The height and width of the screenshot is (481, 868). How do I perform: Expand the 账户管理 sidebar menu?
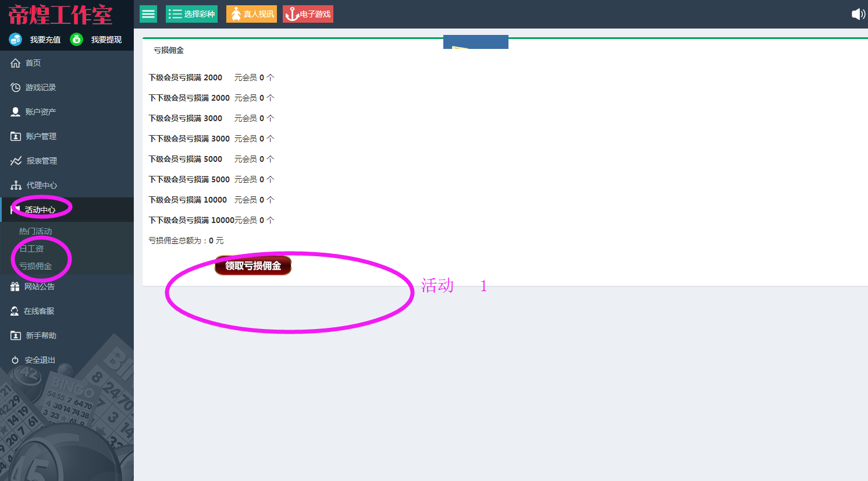(41, 136)
